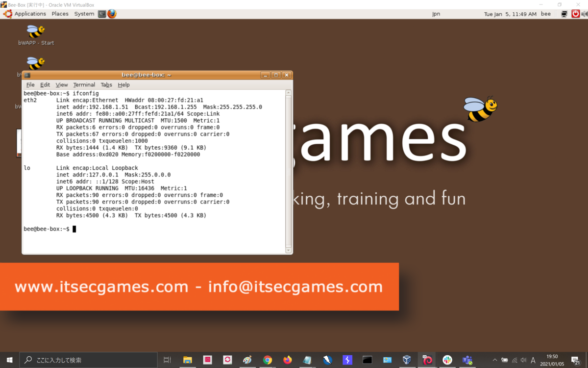Open the System menu in GNOME panel
The image size is (588, 368).
click(84, 14)
